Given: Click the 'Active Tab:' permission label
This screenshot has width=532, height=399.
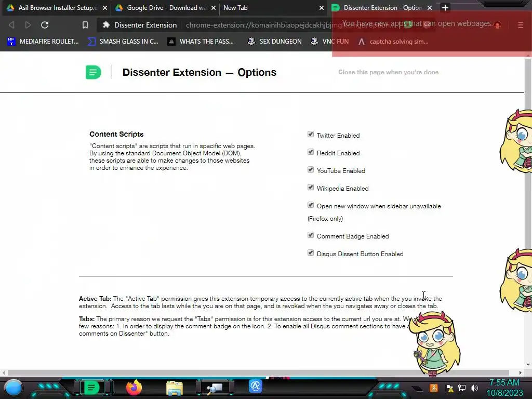Looking at the screenshot, I should [x=95, y=299].
